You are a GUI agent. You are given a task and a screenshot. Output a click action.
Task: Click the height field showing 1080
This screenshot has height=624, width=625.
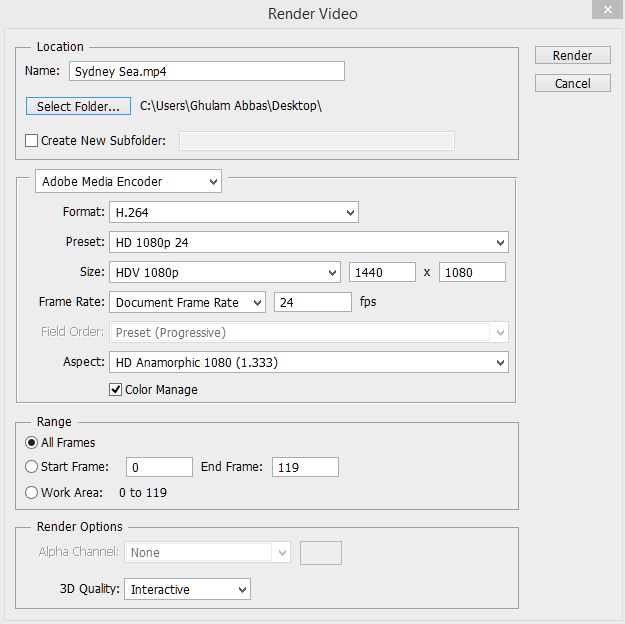pos(472,272)
